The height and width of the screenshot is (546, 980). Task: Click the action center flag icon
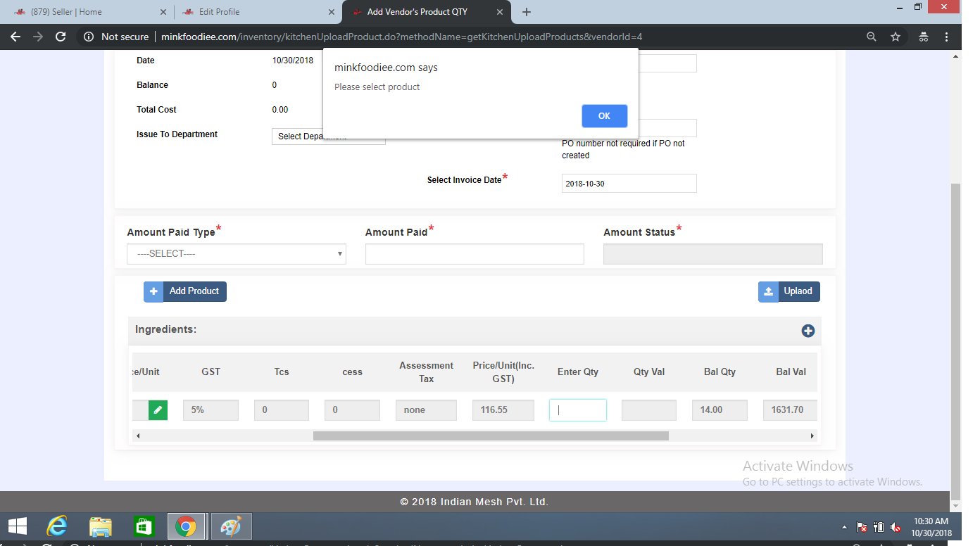[x=862, y=527]
